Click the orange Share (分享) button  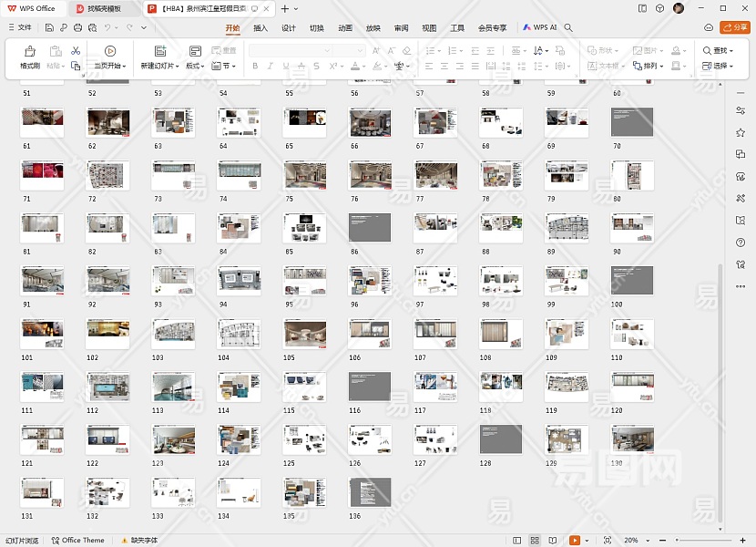click(x=735, y=28)
